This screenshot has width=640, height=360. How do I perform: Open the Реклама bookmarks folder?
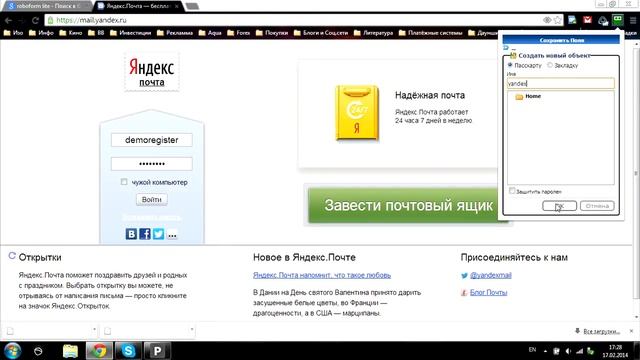[x=175, y=33]
